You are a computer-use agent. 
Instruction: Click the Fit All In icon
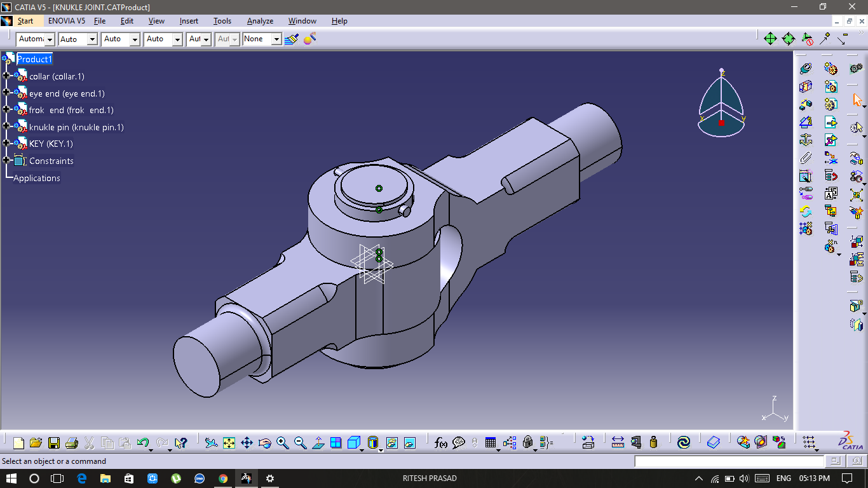[x=229, y=443]
